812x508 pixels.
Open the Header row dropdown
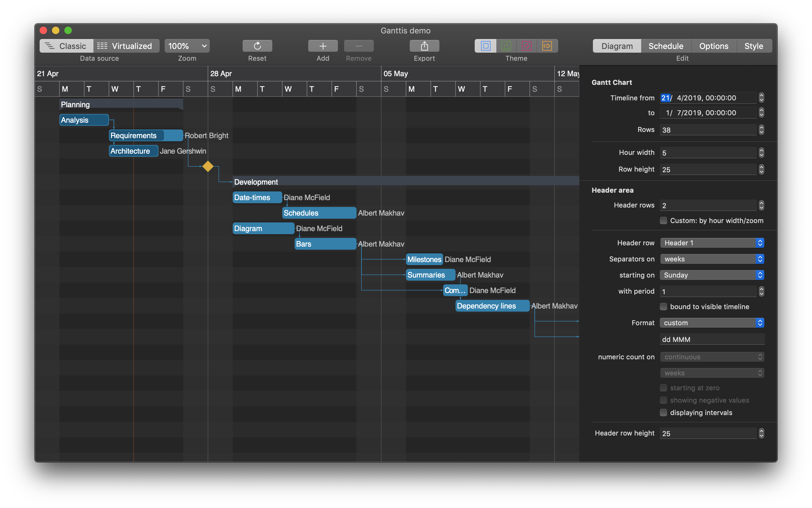[712, 243]
